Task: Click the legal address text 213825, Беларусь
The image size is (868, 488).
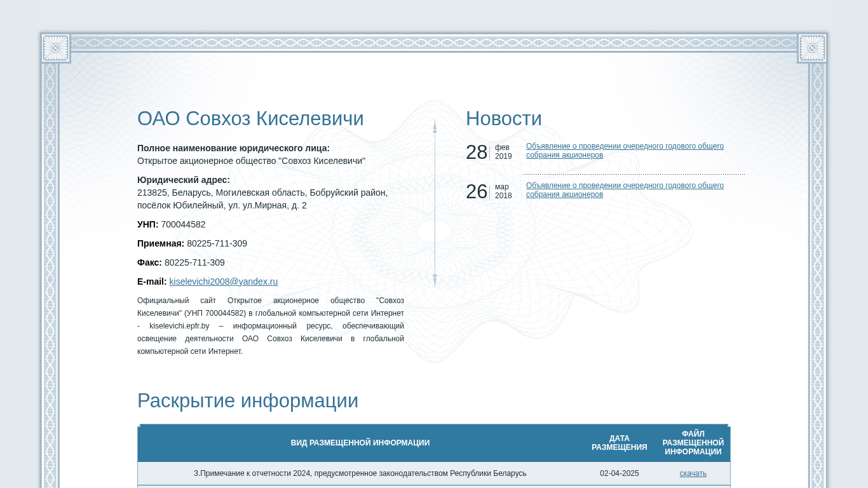Action: coord(262,199)
